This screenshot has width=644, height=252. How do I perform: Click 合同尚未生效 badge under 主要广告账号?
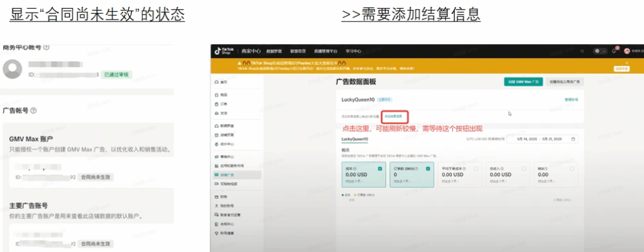tap(96, 244)
